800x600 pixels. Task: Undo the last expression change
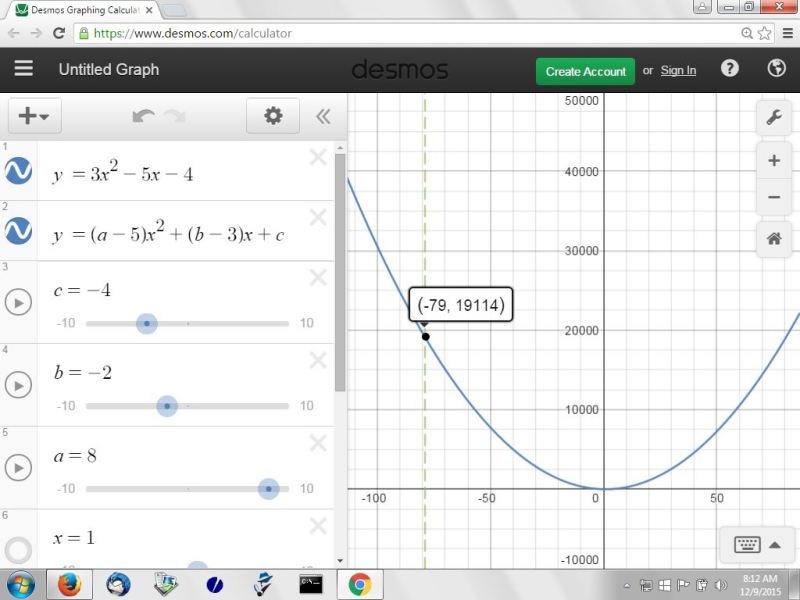[143, 116]
